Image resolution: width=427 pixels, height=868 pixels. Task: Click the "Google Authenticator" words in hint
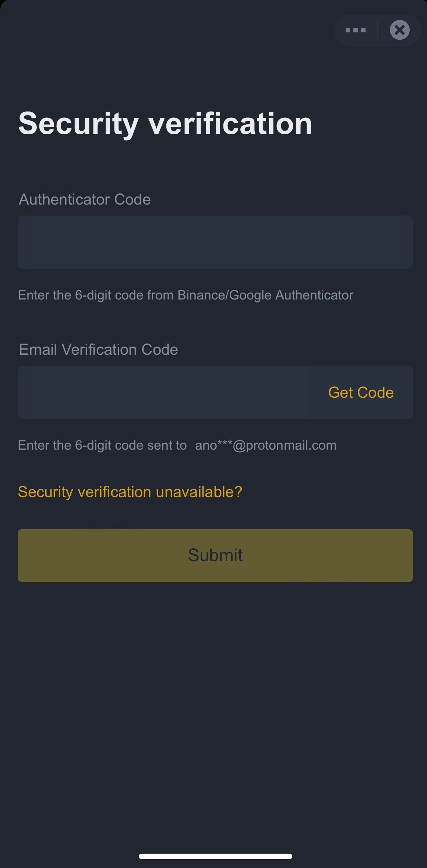point(291,295)
